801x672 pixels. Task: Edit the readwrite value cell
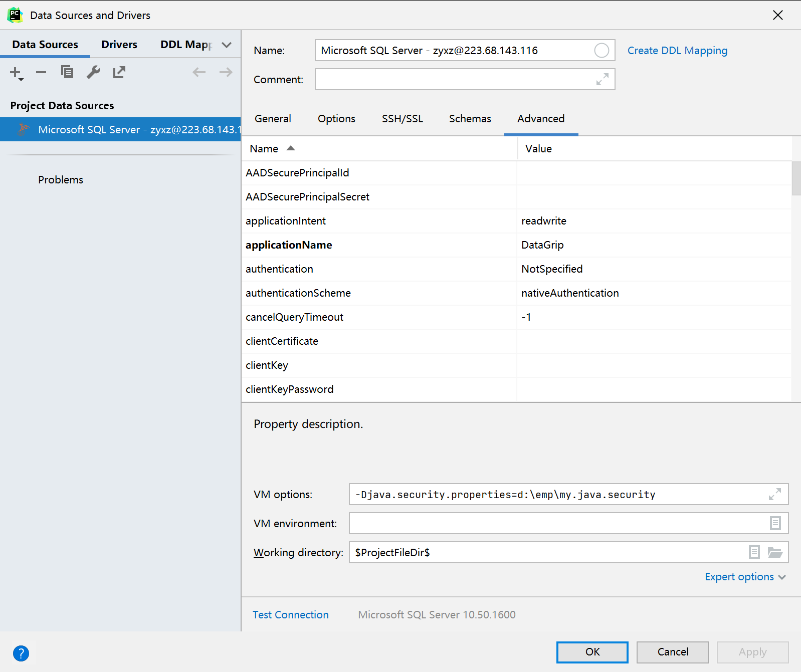[654, 221]
